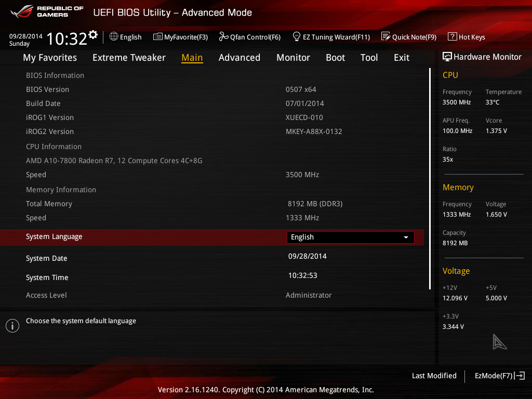Click the globe language icon
The image size is (532, 399).
[x=114, y=36]
